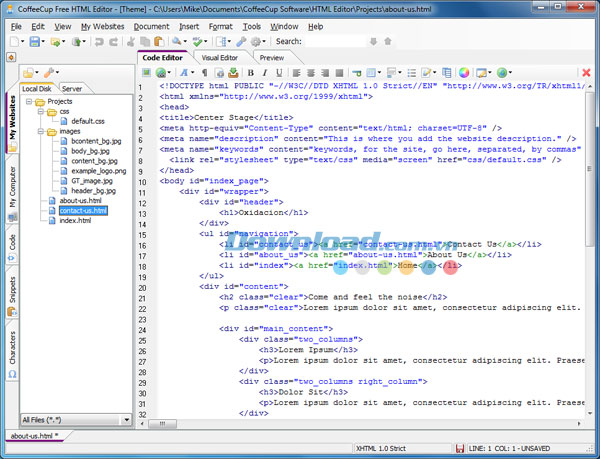The height and width of the screenshot is (459, 600).
Task: Select index.html in file tree
Action: [75, 221]
